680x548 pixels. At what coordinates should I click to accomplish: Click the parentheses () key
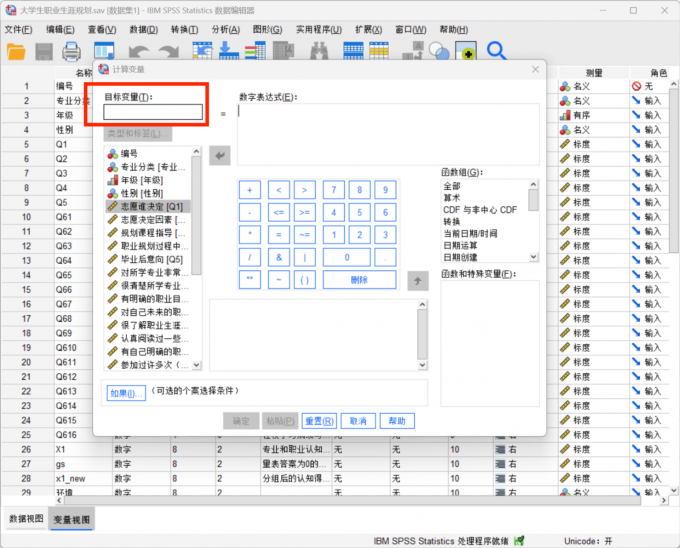click(x=304, y=280)
